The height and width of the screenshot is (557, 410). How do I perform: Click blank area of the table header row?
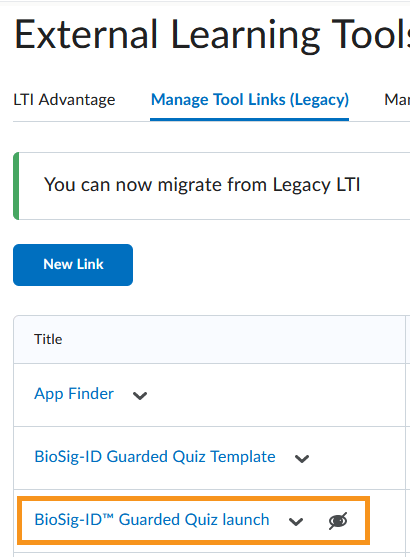(231, 339)
